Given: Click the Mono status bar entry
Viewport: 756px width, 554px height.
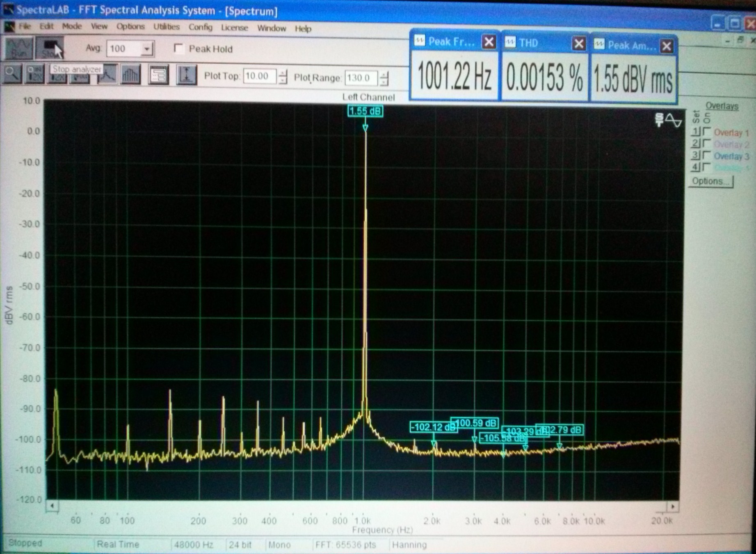Looking at the screenshot, I should point(279,545).
